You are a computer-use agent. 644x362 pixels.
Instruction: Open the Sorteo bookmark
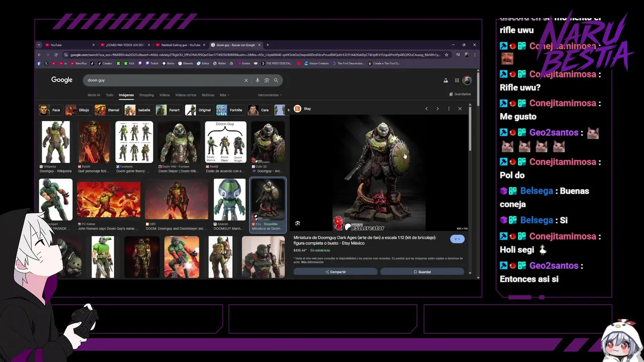[243, 63]
